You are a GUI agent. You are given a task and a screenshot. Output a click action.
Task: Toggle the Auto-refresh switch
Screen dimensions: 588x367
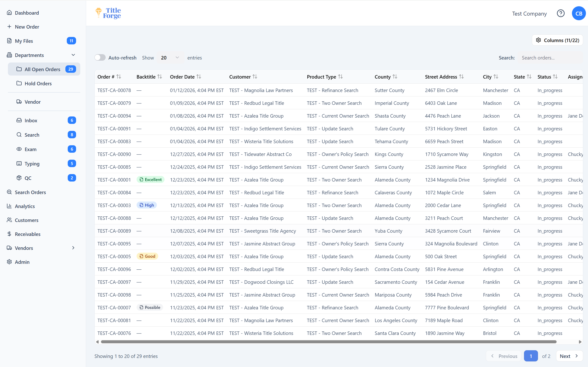tap(100, 58)
